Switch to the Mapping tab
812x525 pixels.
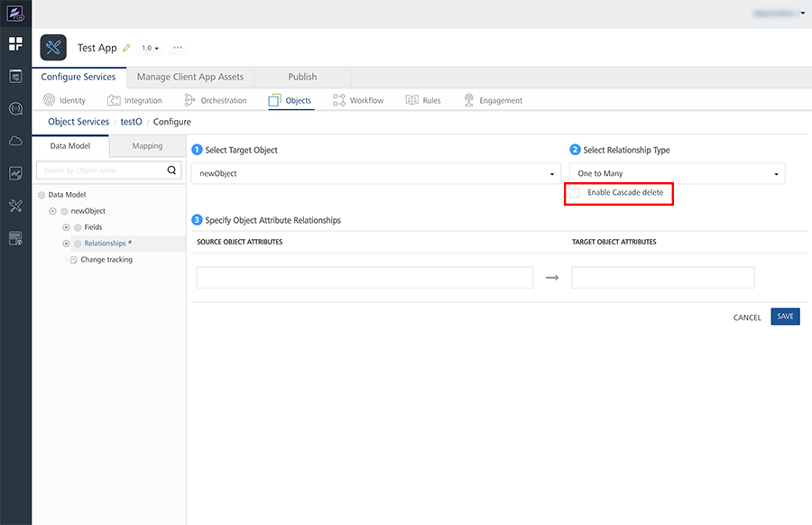pyautogui.click(x=147, y=146)
